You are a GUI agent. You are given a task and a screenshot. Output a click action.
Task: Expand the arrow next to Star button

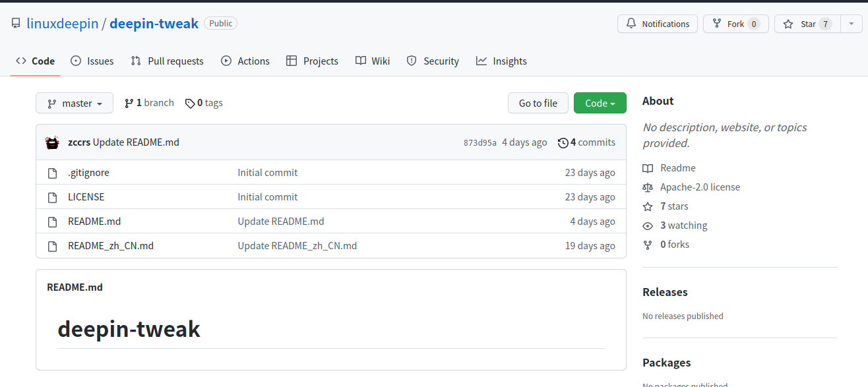click(852, 24)
